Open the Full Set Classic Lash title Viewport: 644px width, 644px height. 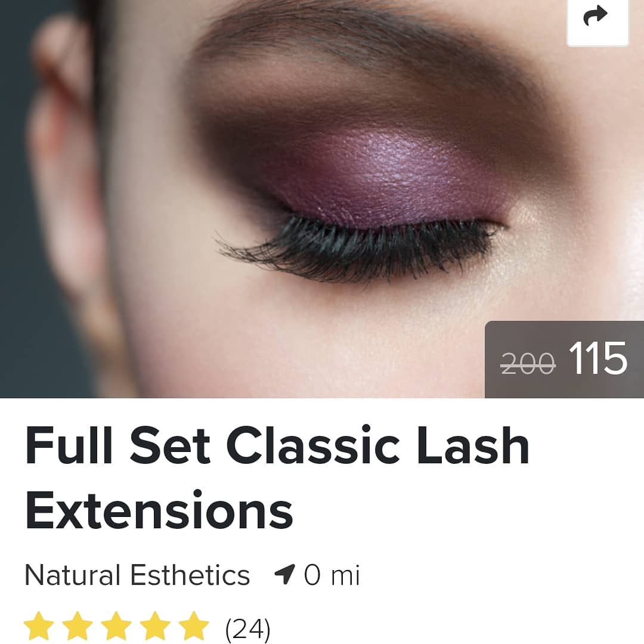click(277, 447)
